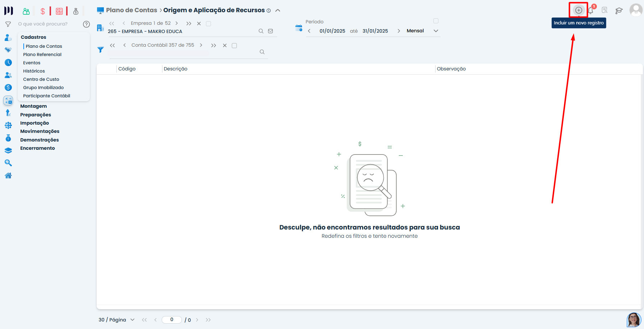Click the help question mark icon
The image size is (644, 329).
coord(86,24)
